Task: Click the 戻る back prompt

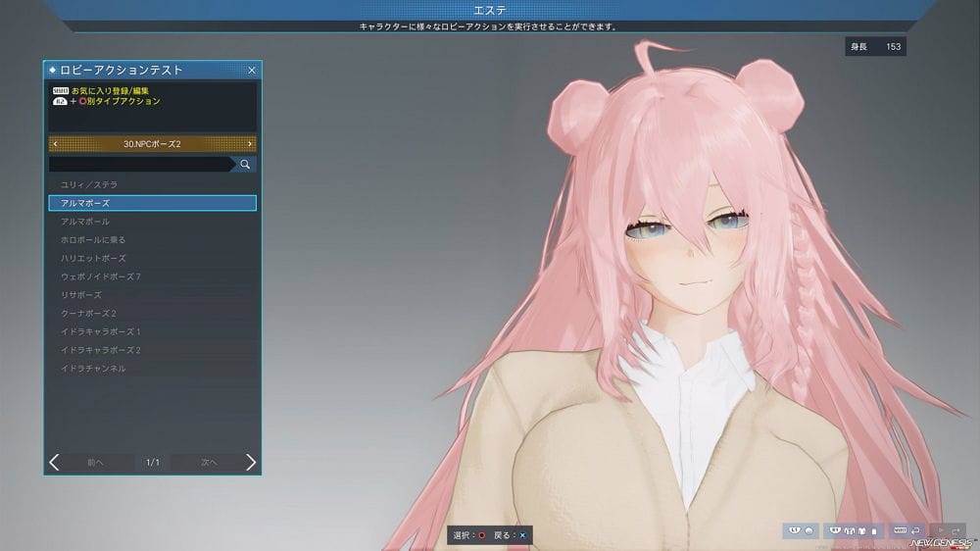Action: click(x=510, y=535)
